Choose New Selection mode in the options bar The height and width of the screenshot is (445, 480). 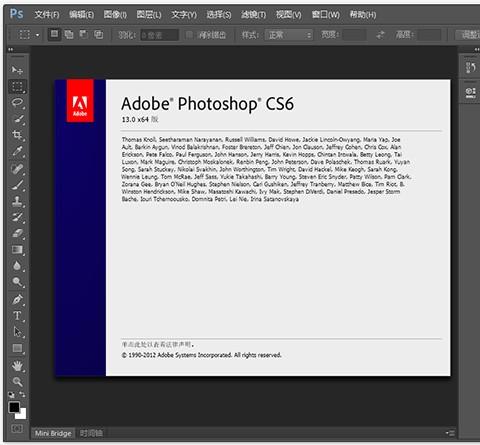54,34
